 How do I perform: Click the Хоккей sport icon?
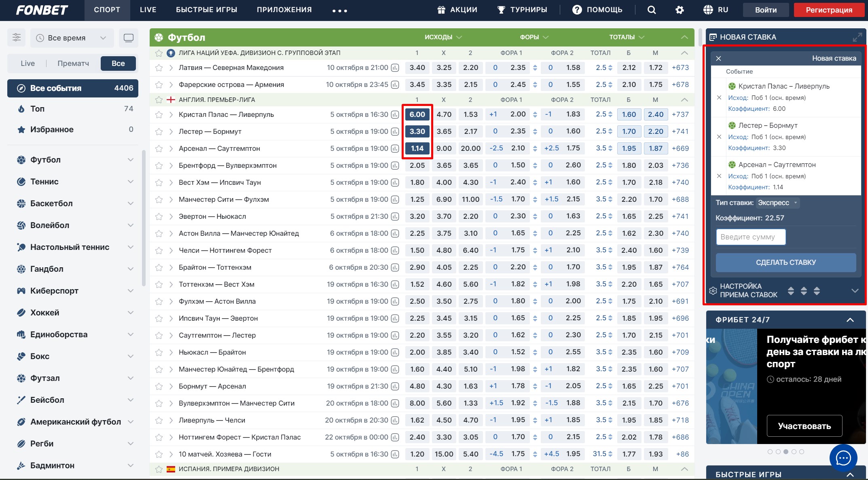point(21,313)
